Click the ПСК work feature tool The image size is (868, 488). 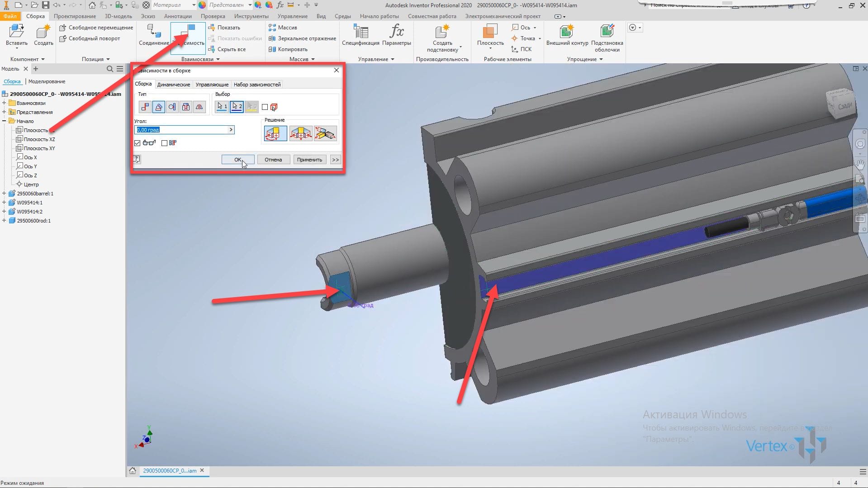tap(521, 49)
